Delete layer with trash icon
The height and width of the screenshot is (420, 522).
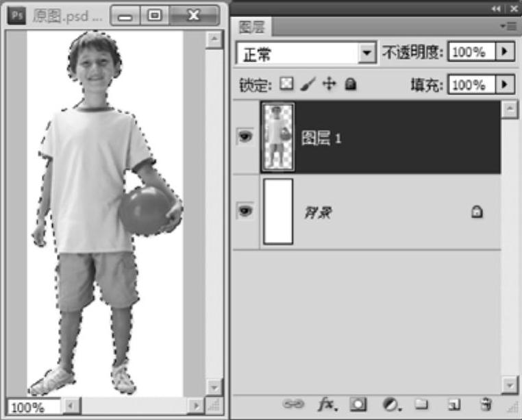[x=486, y=405]
